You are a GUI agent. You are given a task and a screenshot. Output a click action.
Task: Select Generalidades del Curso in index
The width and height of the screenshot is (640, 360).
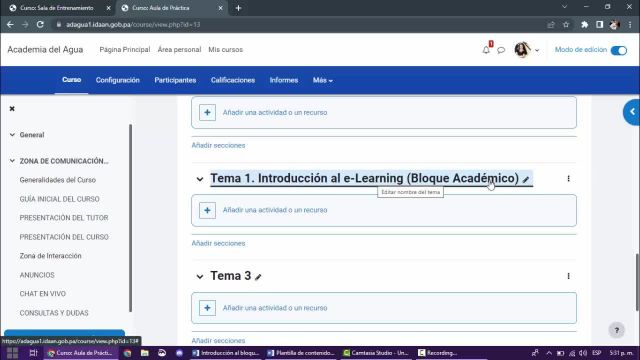tap(58, 180)
